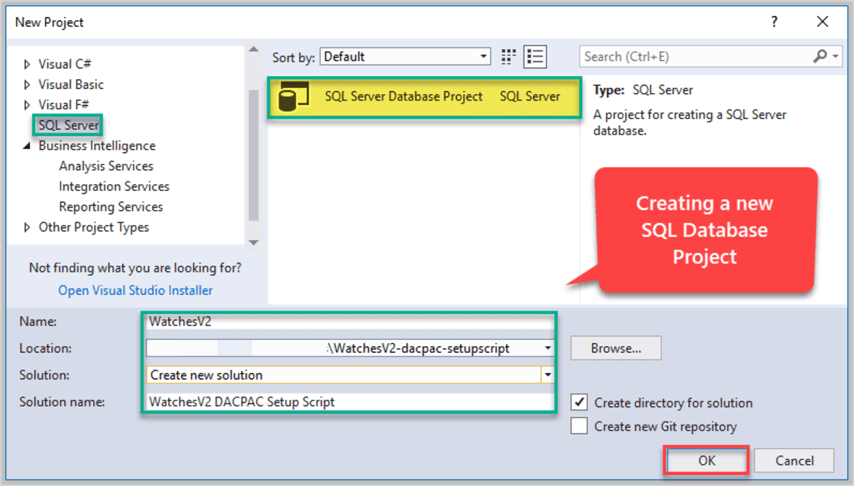
Task: Click the Browse... button
Action: [615, 348]
